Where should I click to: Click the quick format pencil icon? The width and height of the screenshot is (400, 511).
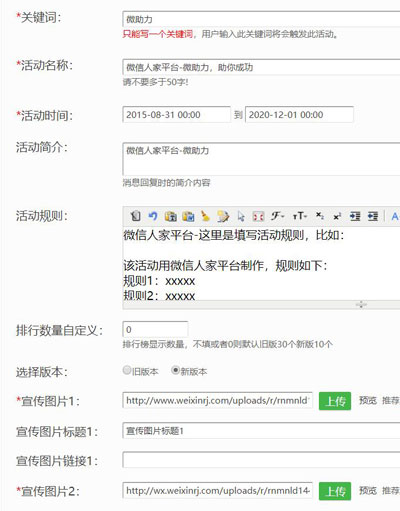223,216
